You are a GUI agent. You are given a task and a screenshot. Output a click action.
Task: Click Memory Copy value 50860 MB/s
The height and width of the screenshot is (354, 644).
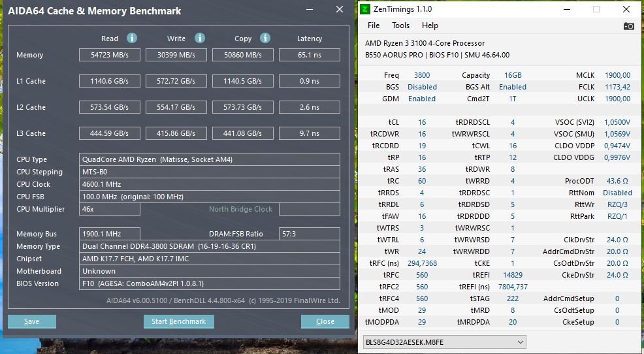pyautogui.click(x=243, y=55)
